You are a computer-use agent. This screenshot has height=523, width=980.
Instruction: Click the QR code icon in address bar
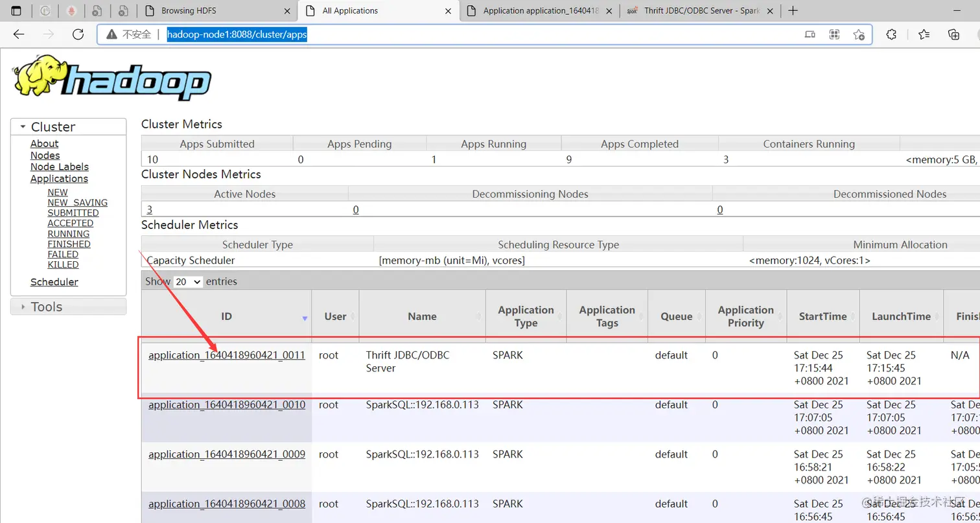click(835, 34)
